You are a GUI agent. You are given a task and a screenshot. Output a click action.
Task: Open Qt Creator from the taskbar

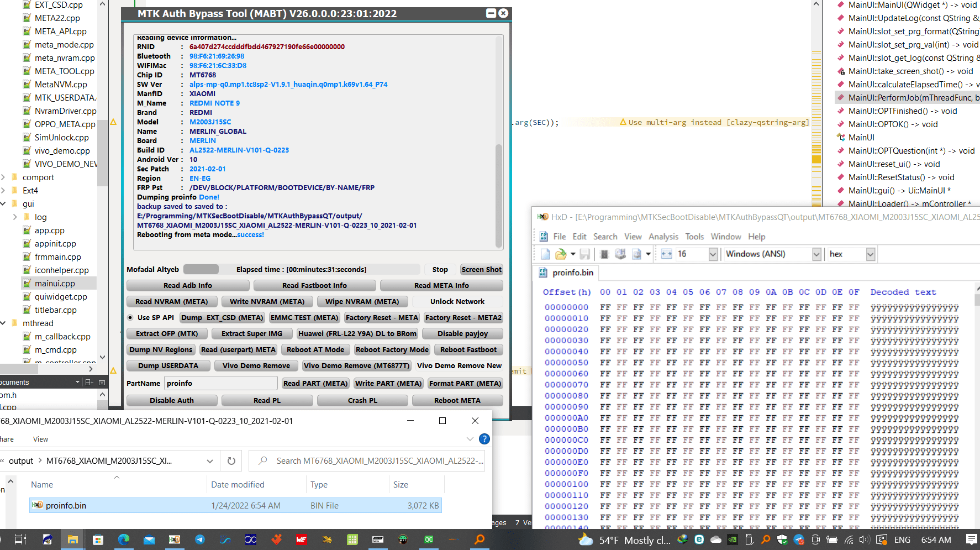(x=429, y=539)
